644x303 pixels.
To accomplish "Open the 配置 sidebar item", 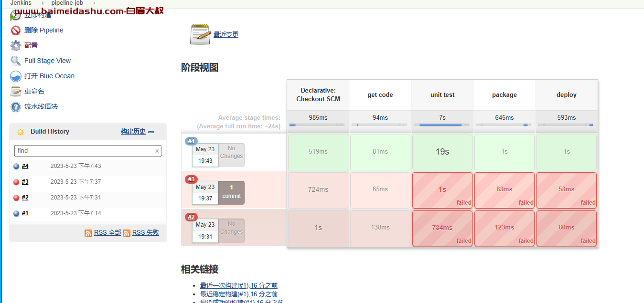I will 31,45.
